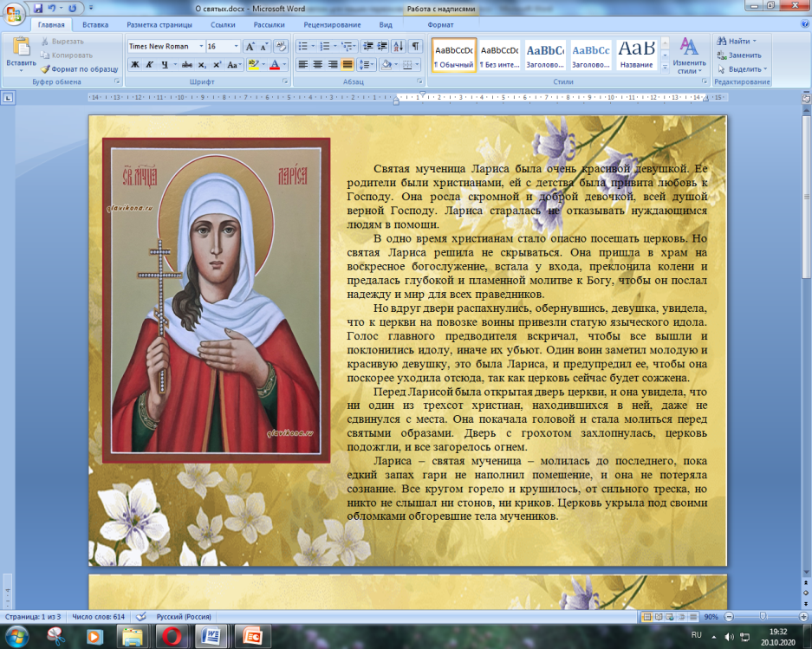The height and width of the screenshot is (649, 812).
Task: Show paragraph marks with pilcrow icon
Action: click(x=415, y=47)
